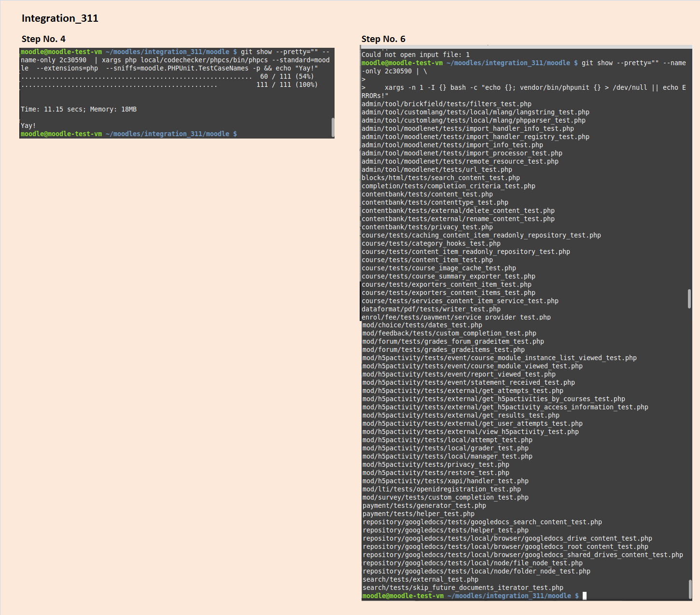The image size is (700, 615).
Task: Click h5pactivity xapi/handler_test.php line
Action: 446,481
